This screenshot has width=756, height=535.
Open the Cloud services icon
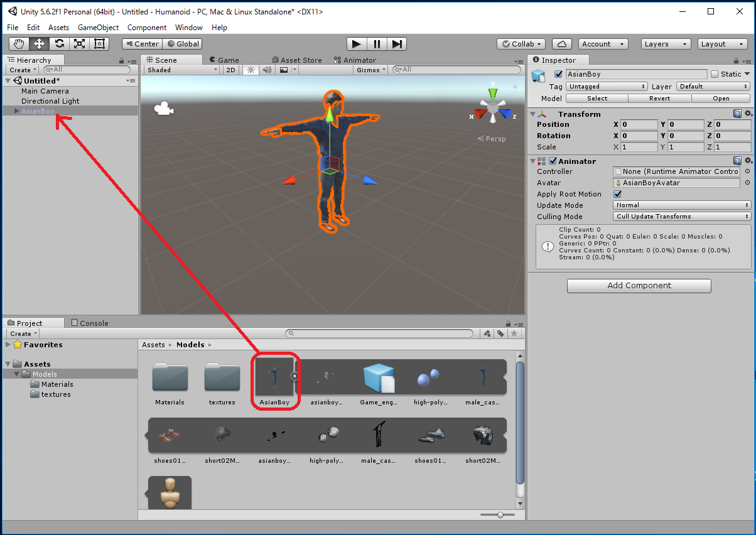click(562, 44)
